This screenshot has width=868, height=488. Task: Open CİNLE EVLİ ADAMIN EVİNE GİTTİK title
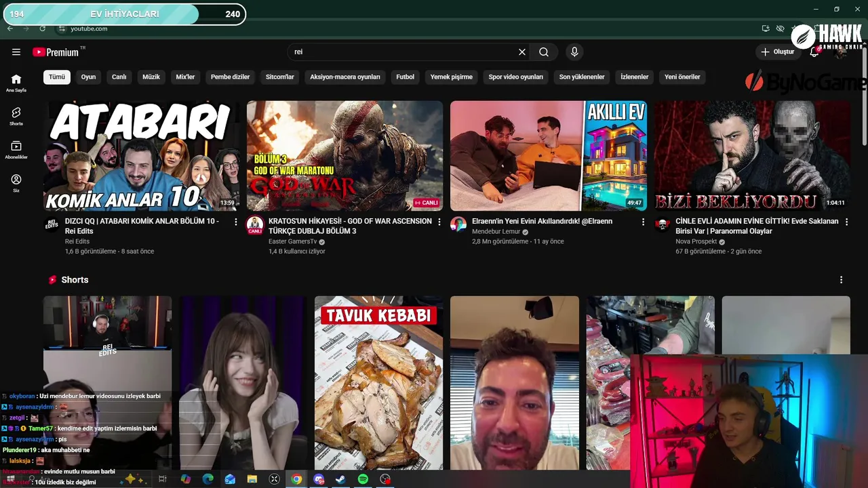[757, 226]
